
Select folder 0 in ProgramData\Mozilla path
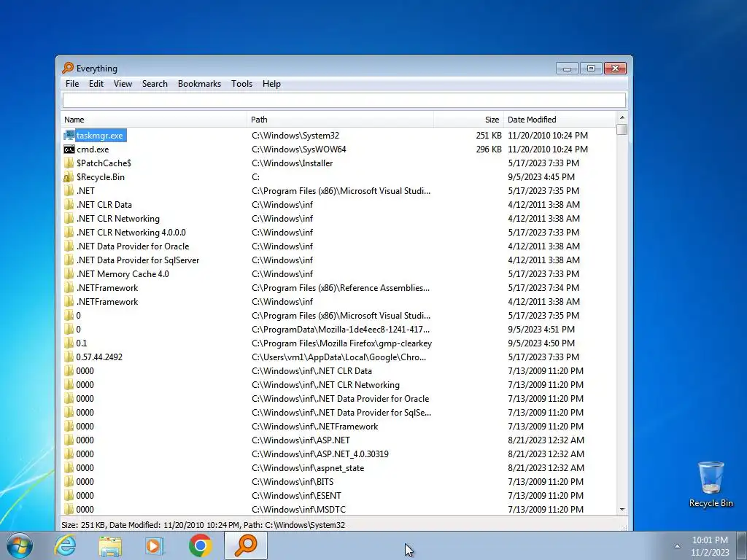(79, 330)
